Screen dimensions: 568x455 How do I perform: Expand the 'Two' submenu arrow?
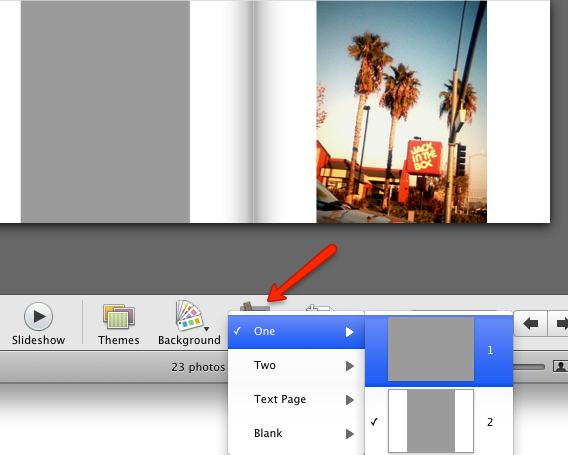pos(350,366)
